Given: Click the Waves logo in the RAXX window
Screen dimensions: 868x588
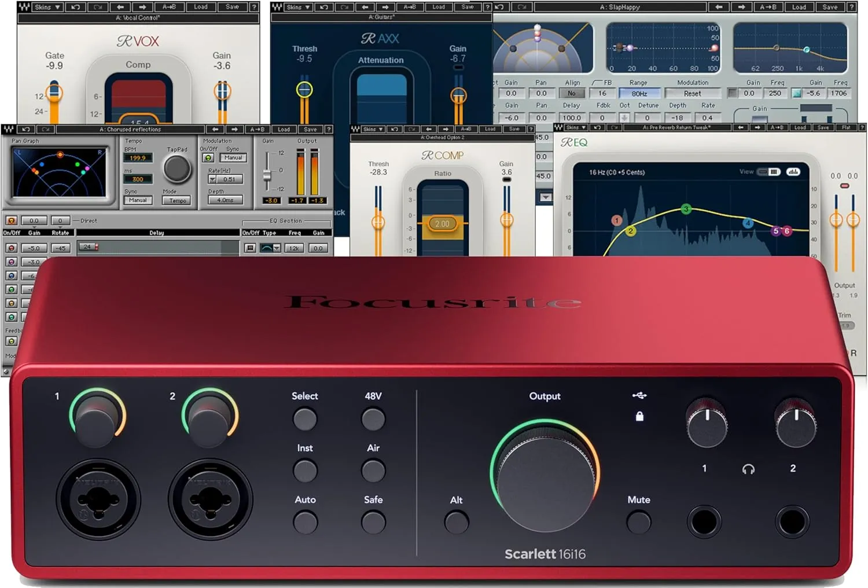Looking at the screenshot, I should 277,7.
